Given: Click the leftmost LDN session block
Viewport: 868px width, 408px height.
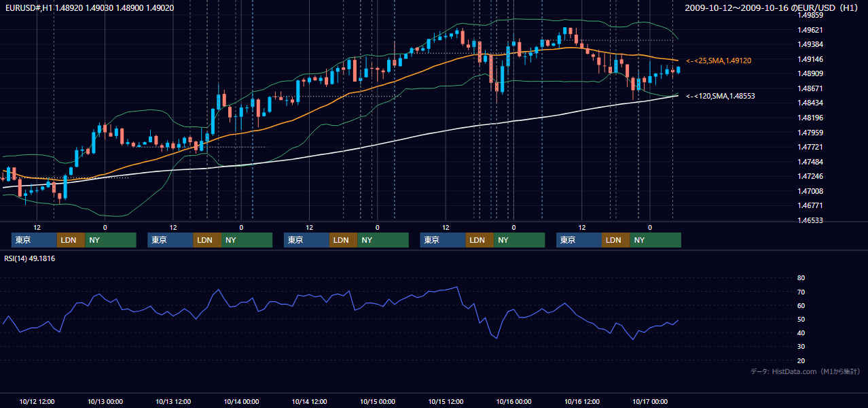Looking at the screenshot, I should pyautogui.click(x=71, y=240).
